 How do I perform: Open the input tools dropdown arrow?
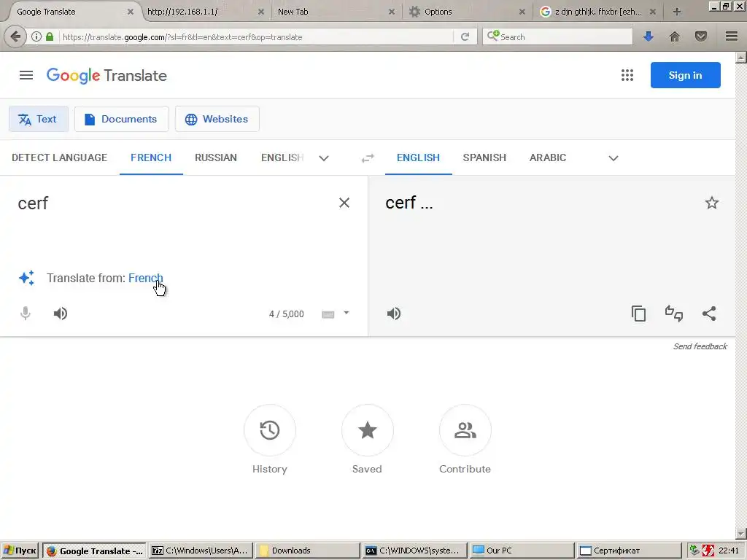[347, 313]
